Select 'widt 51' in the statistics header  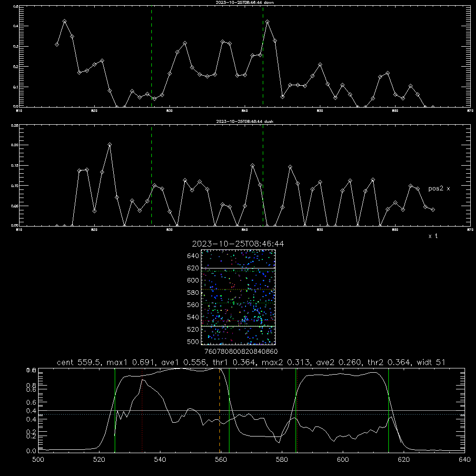pyautogui.click(x=431, y=362)
